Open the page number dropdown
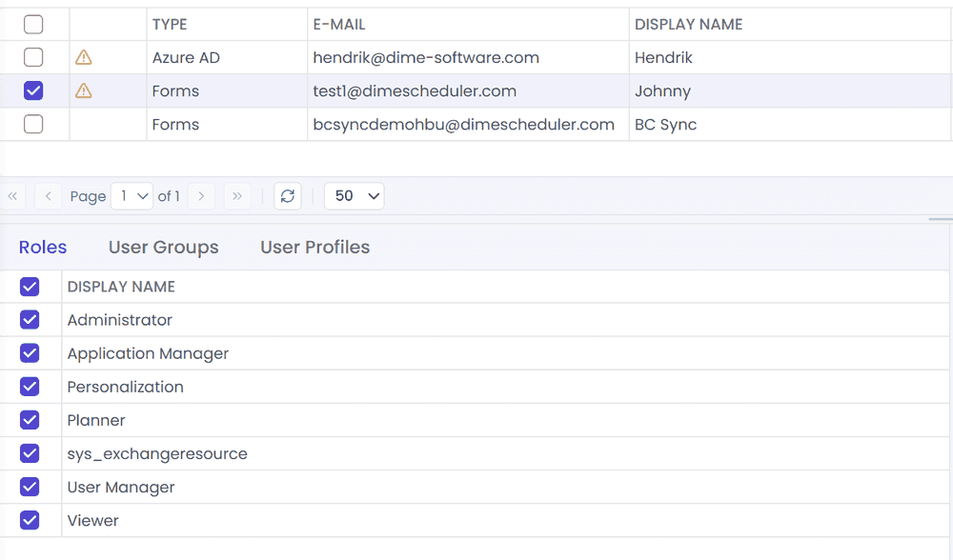 click(x=132, y=196)
